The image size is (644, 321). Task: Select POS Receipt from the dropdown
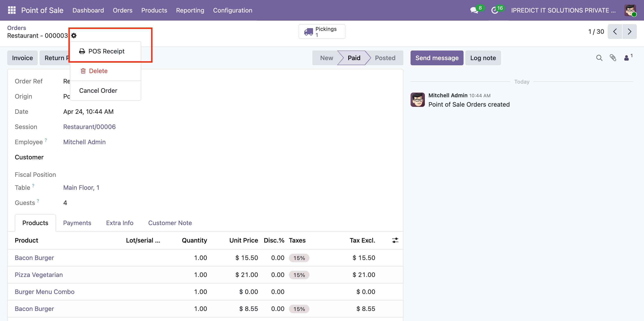106,51
